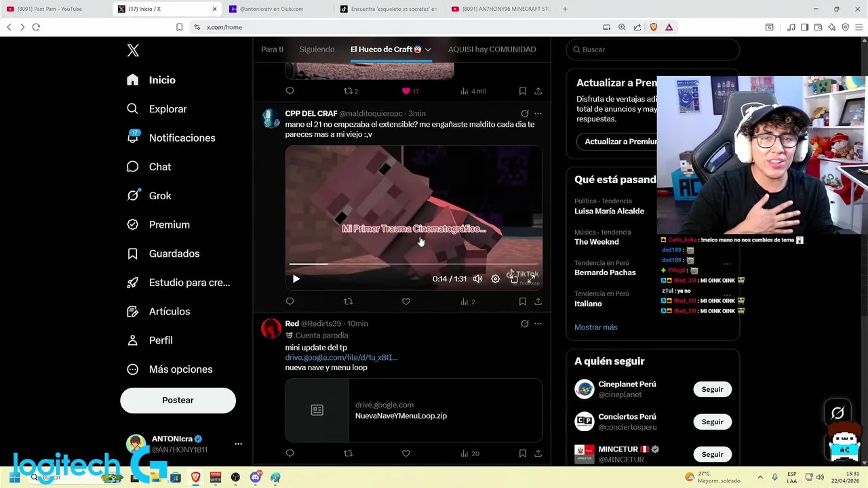Enable picture-in-picture on the video
868x488 pixels.
click(513, 279)
